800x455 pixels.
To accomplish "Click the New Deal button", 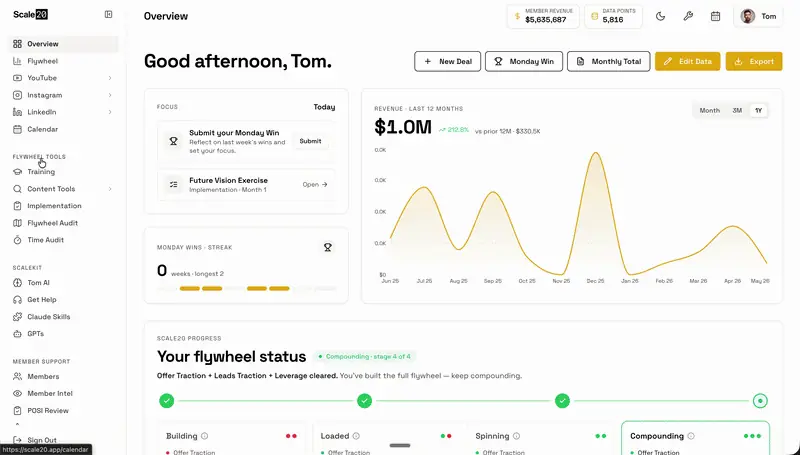I will pos(447,61).
